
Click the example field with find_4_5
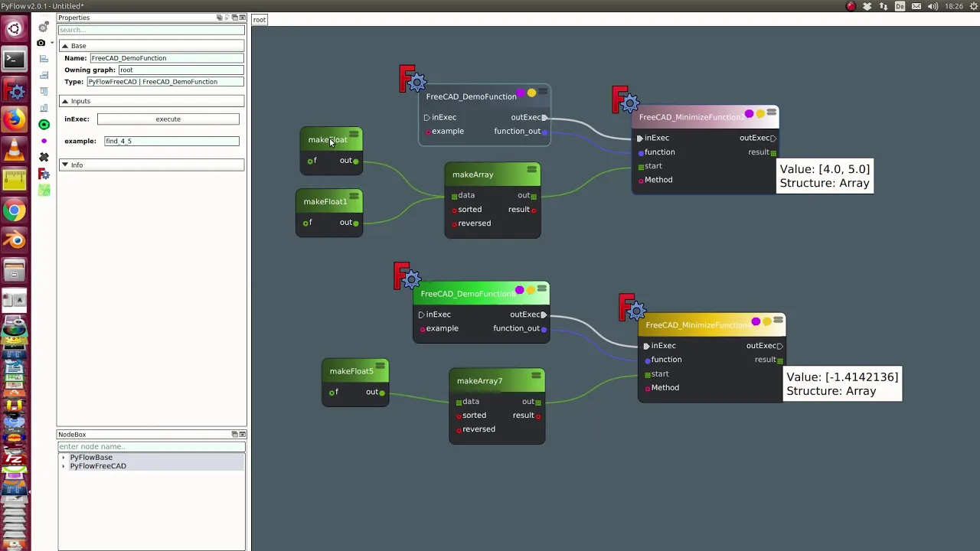[171, 141]
